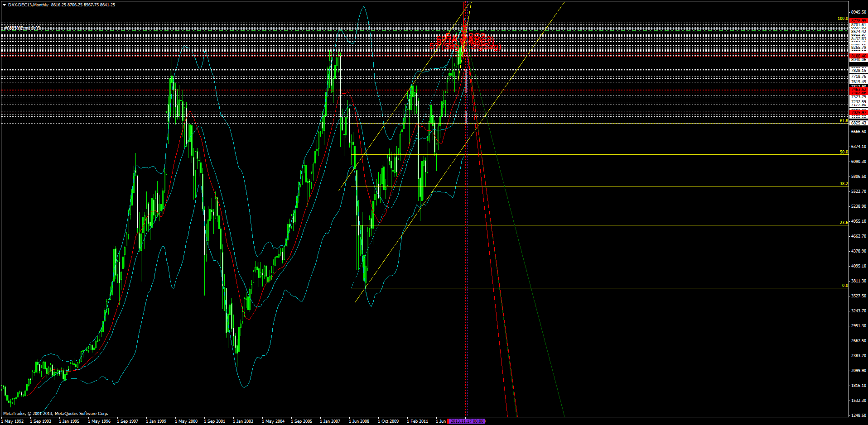Screen dimensions: 868x425
Task: Click the 1 Feb 2011 date axis label
Action: coord(418,421)
